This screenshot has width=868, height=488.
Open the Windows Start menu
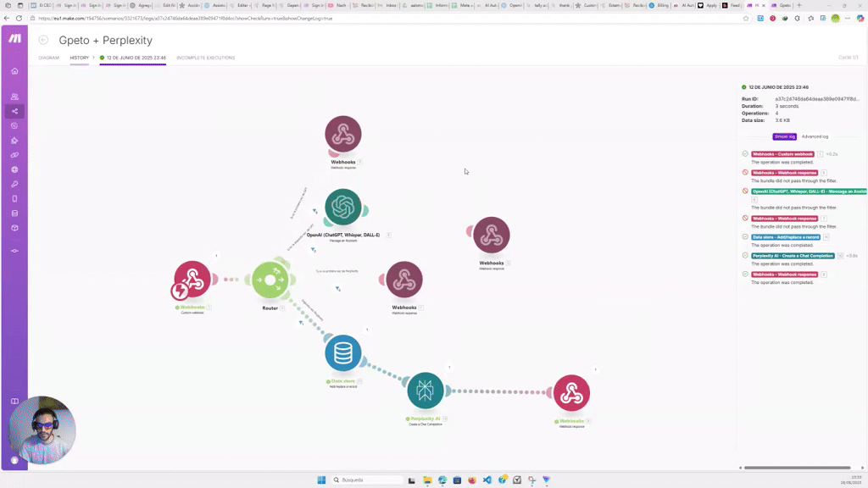(321, 480)
